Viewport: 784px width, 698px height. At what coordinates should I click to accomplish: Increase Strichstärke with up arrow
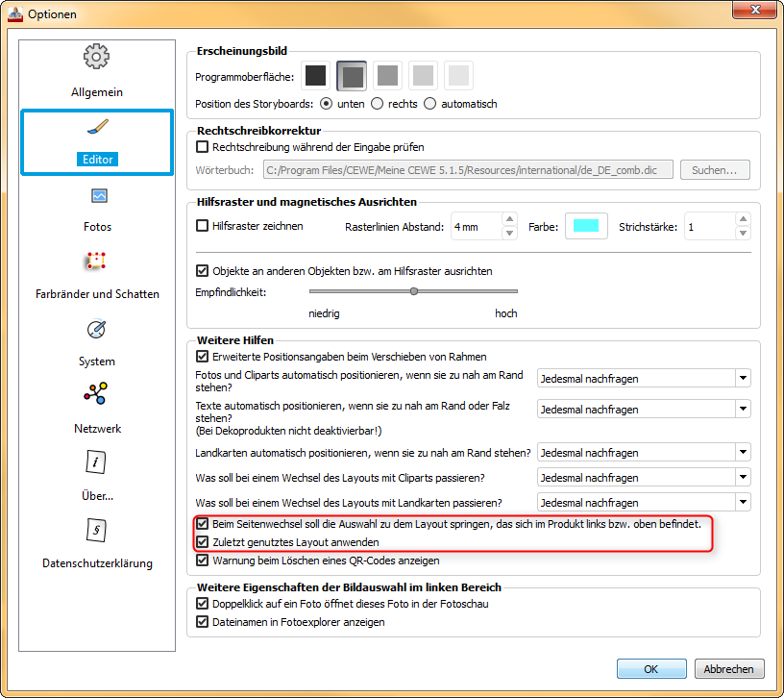[x=743, y=219]
